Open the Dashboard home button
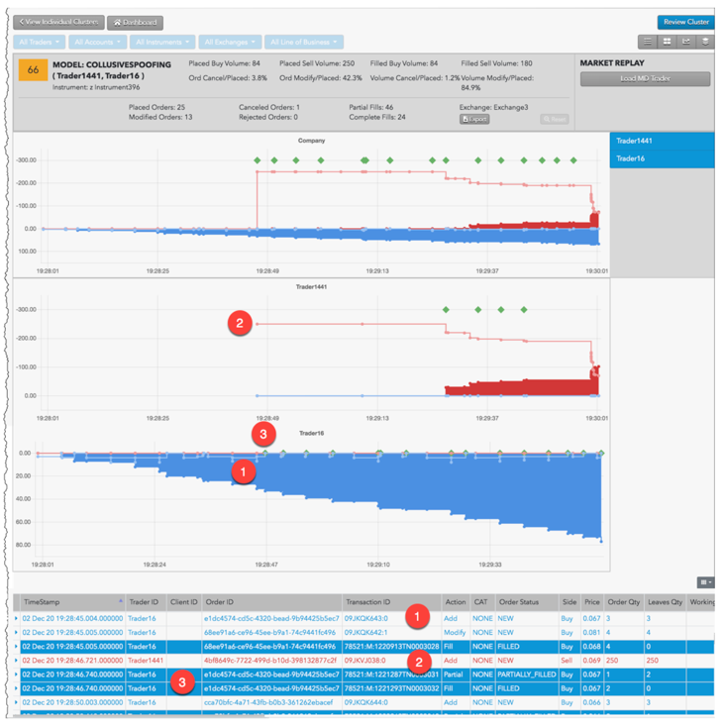The image size is (726, 728). click(135, 22)
